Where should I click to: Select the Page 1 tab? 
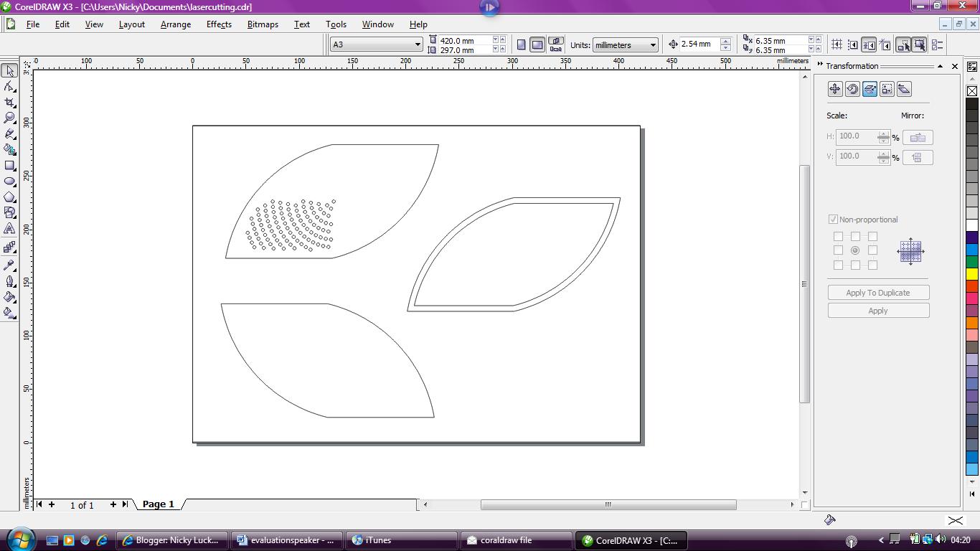pos(158,504)
